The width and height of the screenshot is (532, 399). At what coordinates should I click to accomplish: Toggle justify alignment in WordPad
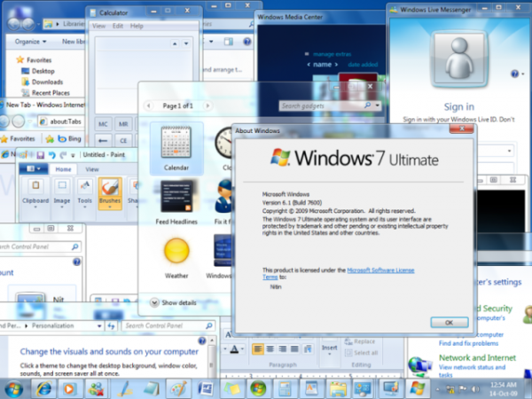coord(294,348)
